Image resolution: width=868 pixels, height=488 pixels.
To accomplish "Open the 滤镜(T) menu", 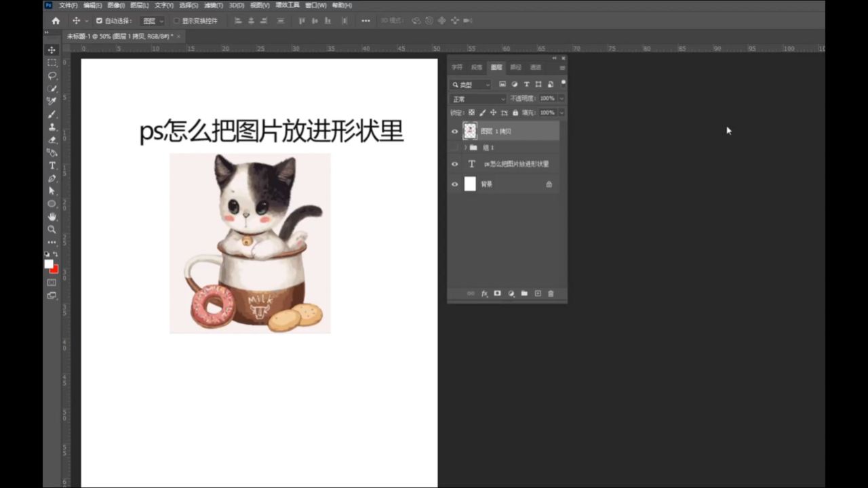I will coord(214,5).
